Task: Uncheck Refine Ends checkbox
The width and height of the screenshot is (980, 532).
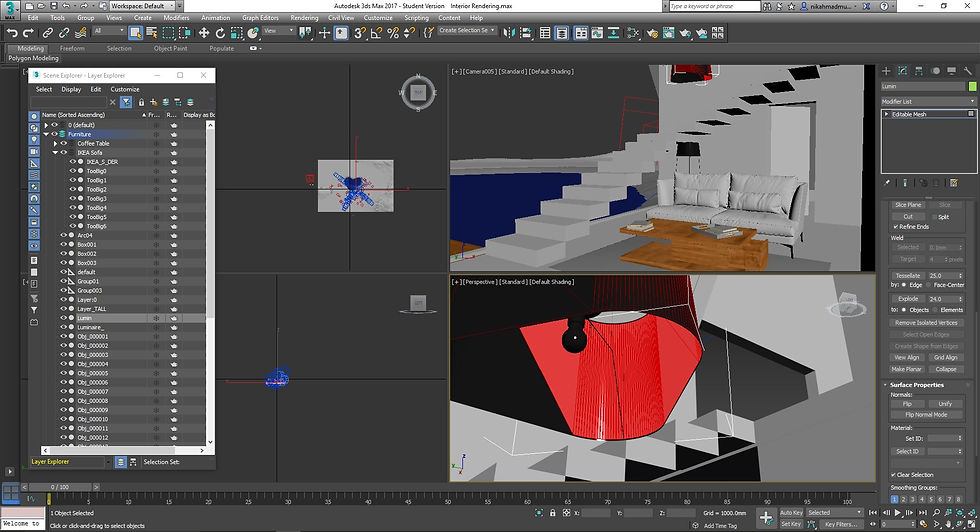Action: coord(896,226)
